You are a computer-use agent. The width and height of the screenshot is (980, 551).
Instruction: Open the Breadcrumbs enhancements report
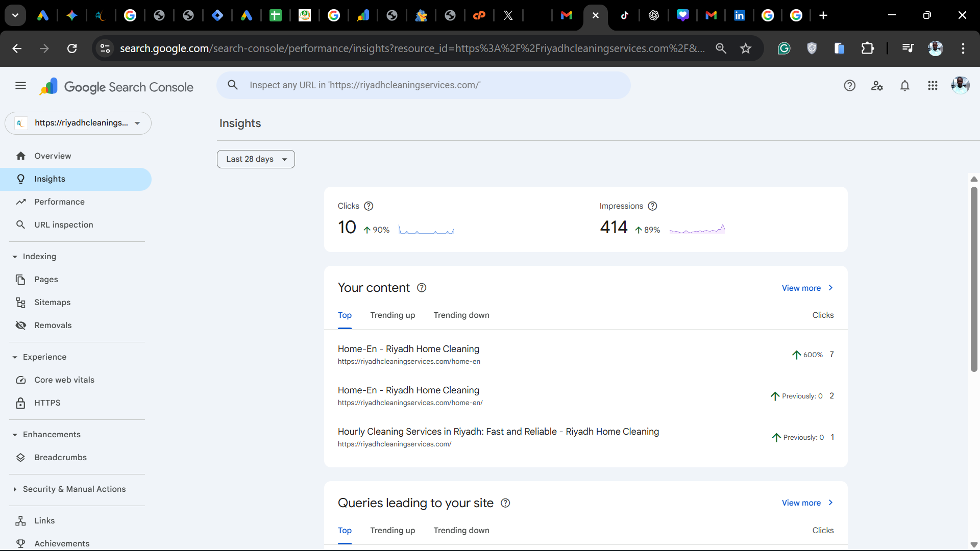61,457
